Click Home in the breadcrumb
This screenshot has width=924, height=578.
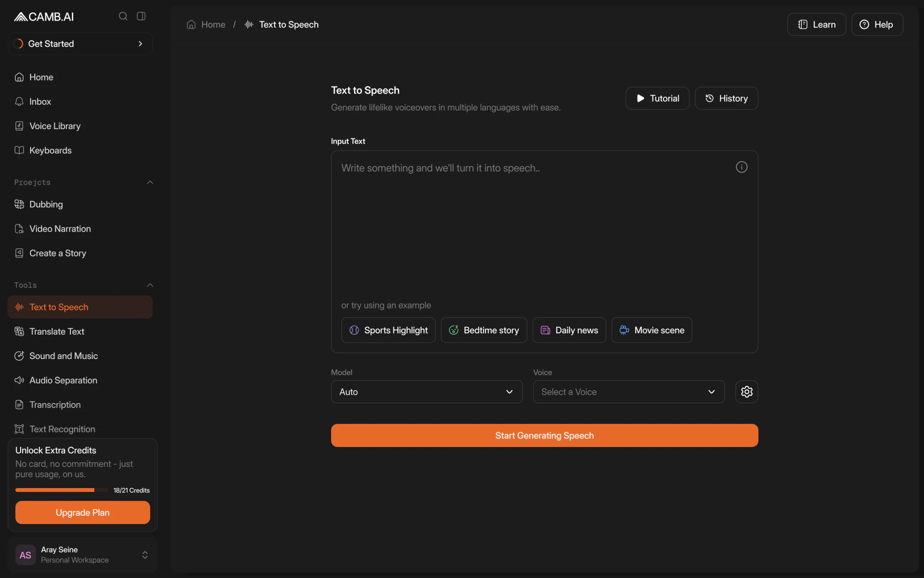tap(213, 24)
